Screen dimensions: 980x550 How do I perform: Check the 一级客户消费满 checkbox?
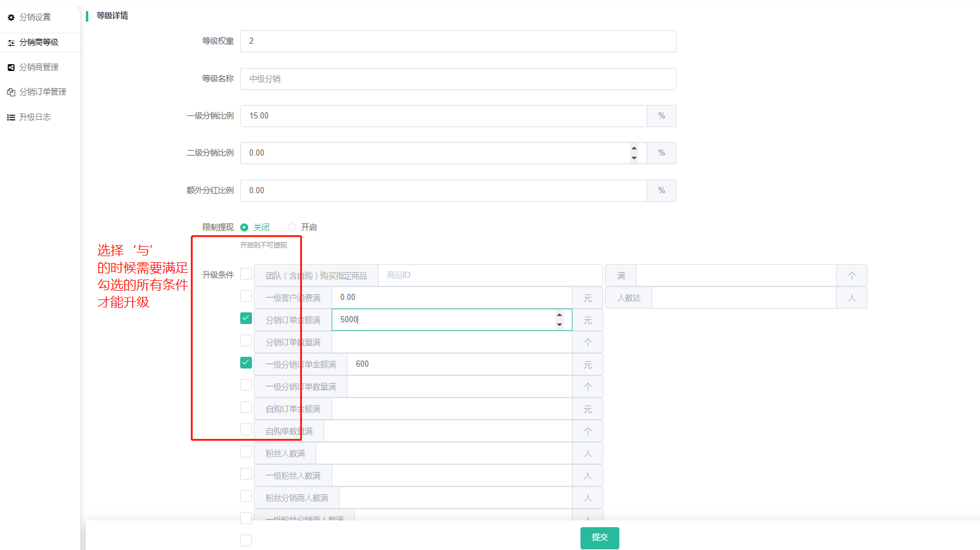coord(246,296)
